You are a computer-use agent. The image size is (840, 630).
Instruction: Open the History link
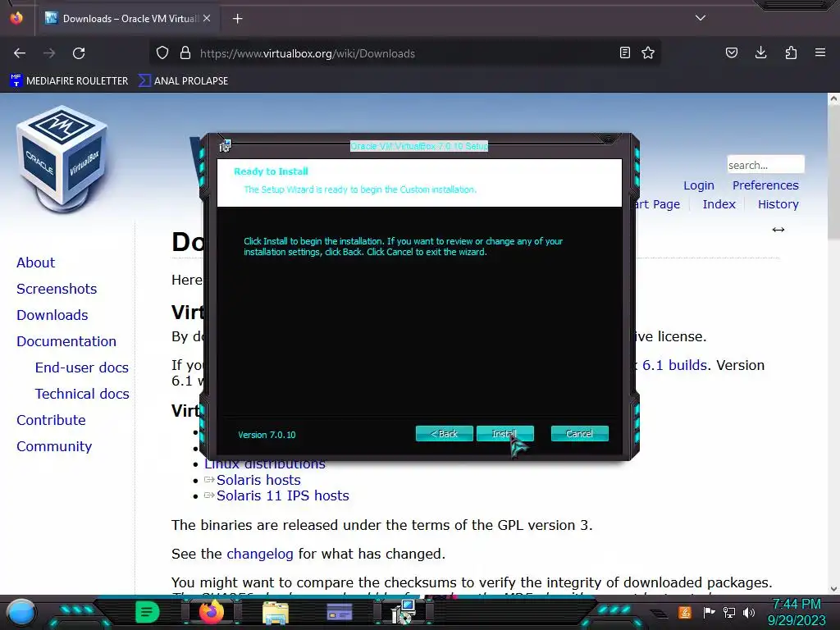tap(778, 204)
